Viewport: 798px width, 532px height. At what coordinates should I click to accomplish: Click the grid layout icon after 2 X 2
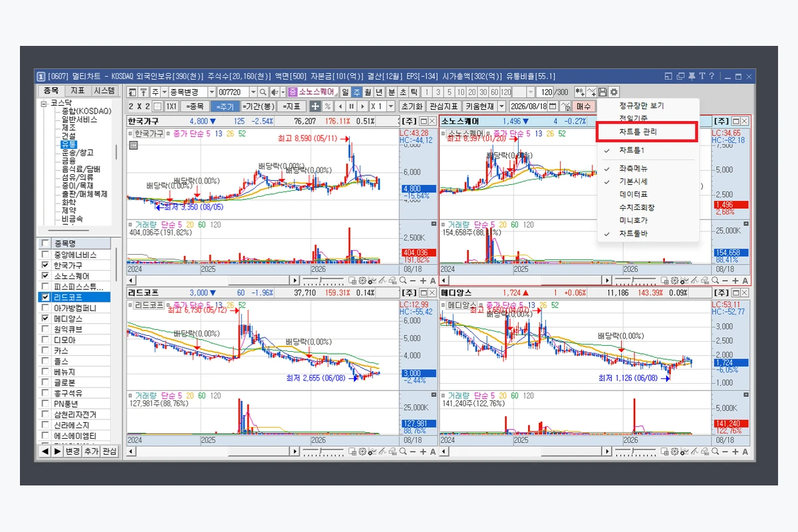[x=157, y=106]
